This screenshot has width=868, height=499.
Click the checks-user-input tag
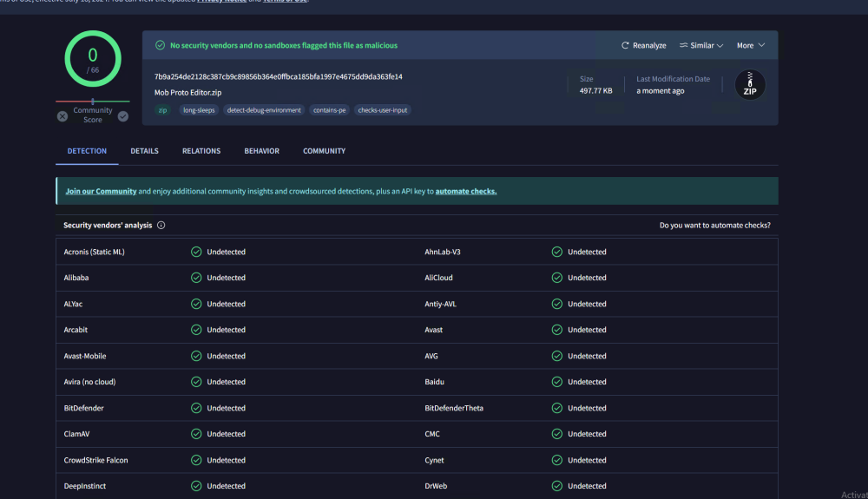pyautogui.click(x=383, y=110)
